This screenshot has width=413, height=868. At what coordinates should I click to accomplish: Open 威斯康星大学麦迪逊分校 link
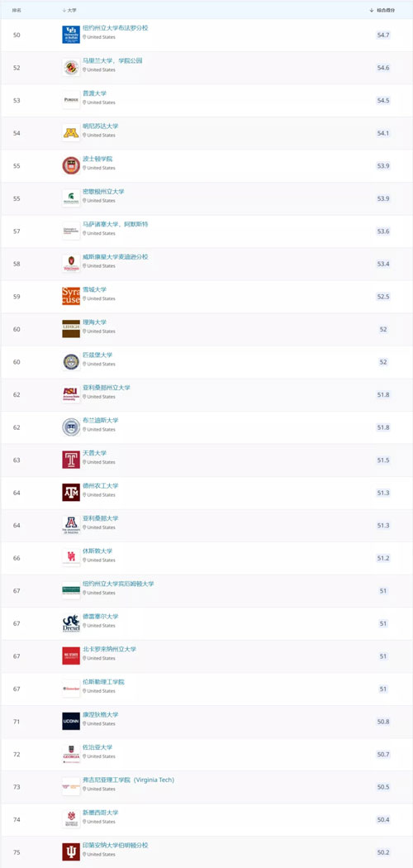(115, 256)
